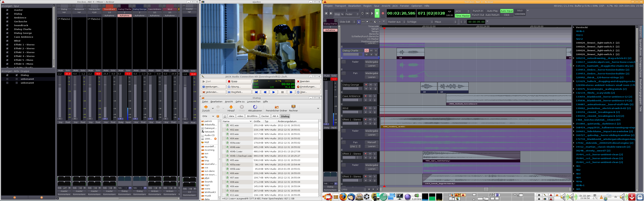
Task: Toggle Time Master button
Action: click(x=463, y=16)
